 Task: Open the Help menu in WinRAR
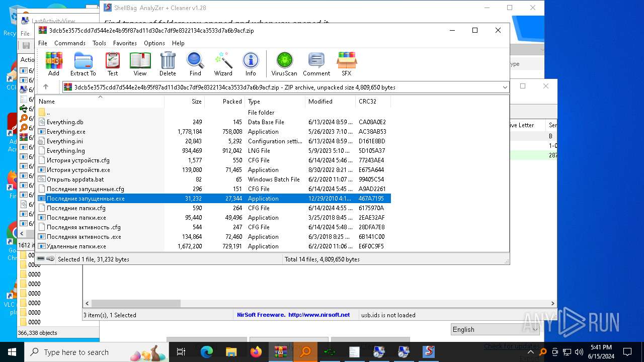click(178, 43)
